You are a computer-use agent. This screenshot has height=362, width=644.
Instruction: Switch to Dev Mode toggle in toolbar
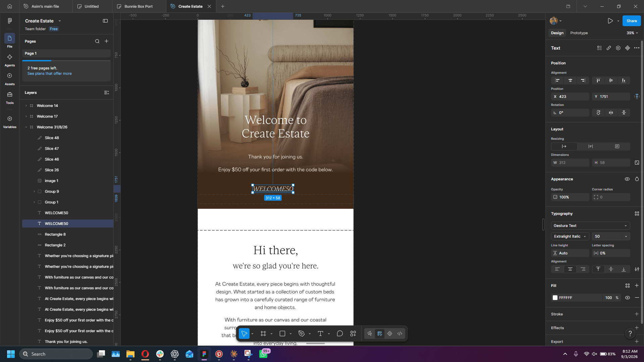(x=400, y=334)
